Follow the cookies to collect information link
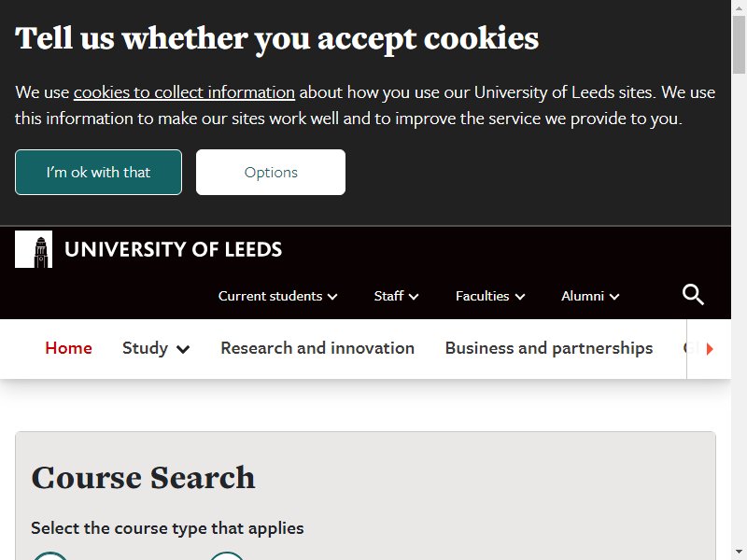Screen dimensions: 747x560 click(184, 92)
